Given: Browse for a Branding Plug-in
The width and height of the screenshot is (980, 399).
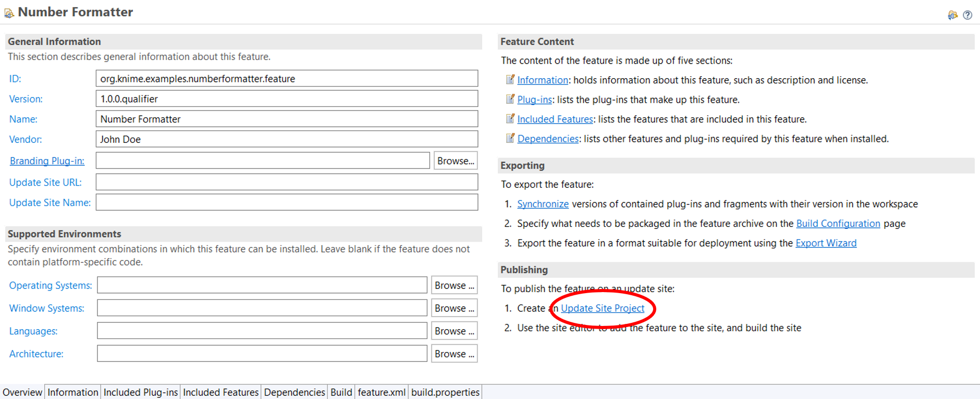Looking at the screenshot, I should coord(456,161).
